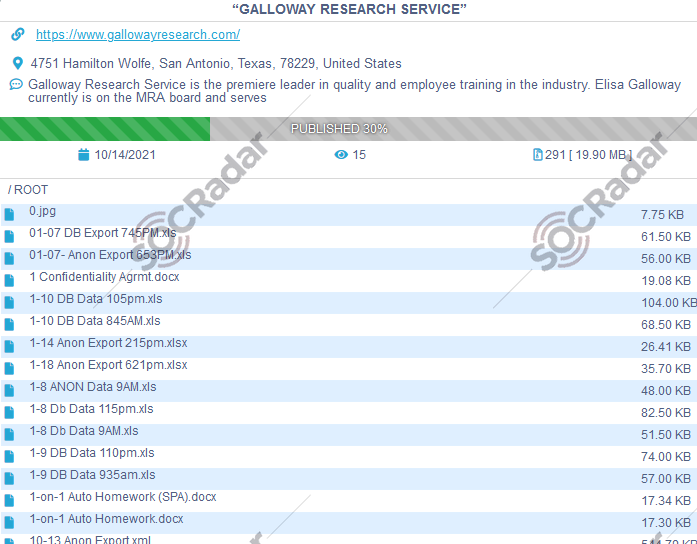The image size is (697, 544).
Task: Click file icon for 1-on-1 Auto Homework (SPA).docx
Action: 9,500
